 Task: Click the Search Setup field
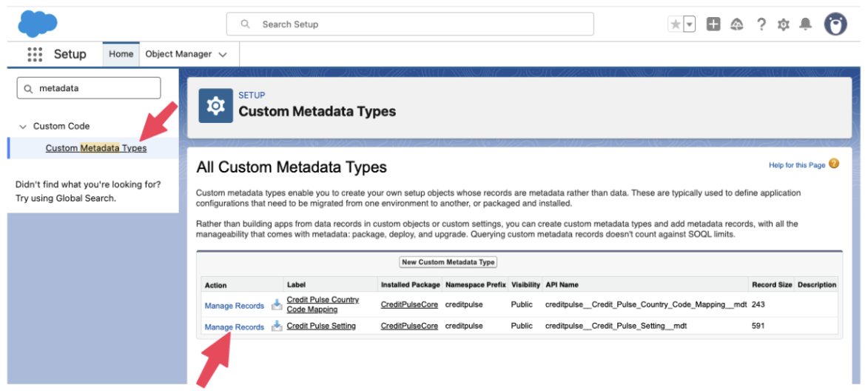tap(410, 24)
